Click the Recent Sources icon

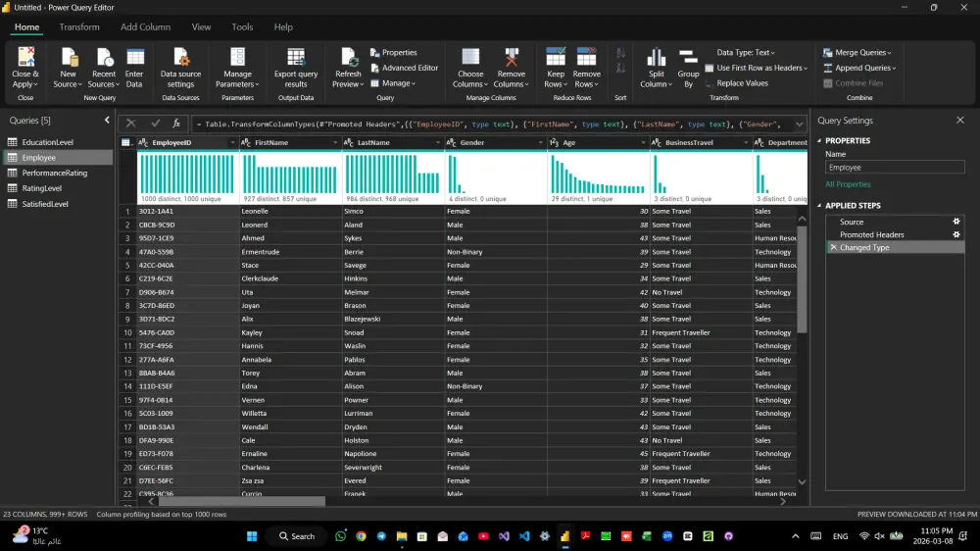click(104, 57)
